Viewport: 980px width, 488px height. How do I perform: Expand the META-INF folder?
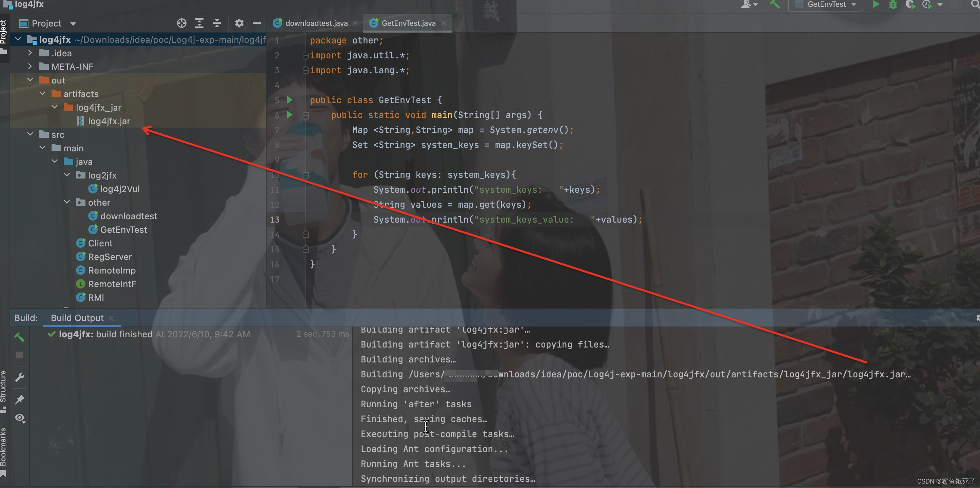point(30,67)
